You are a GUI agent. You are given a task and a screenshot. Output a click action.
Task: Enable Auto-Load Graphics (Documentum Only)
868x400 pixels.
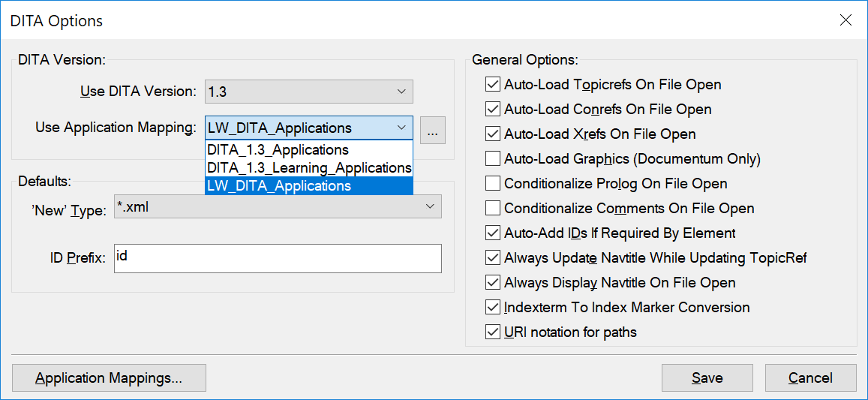coord(493,158)
